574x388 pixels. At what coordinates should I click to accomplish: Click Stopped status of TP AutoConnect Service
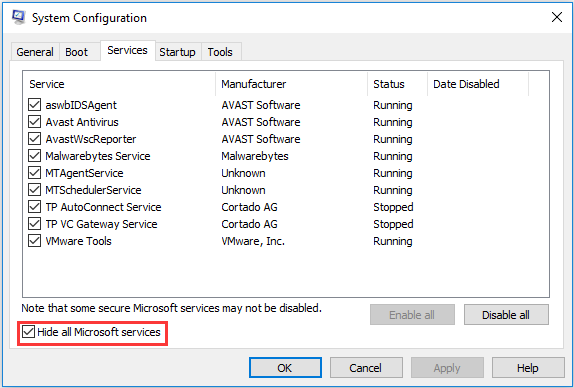pos(393,207)
